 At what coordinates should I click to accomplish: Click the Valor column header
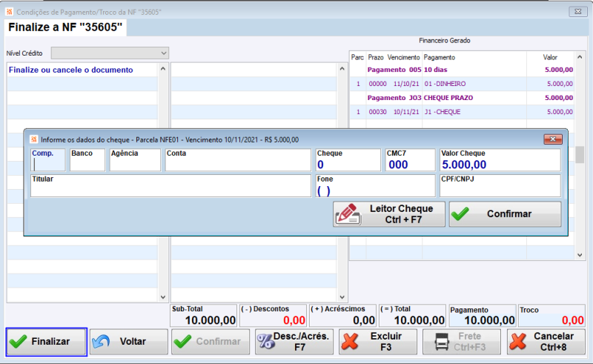[x=550, y=58]
